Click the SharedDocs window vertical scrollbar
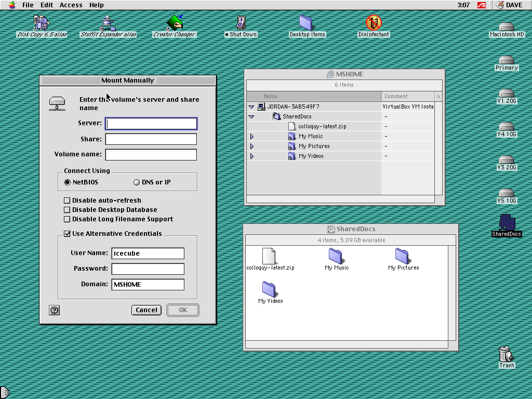 pos(452,293)
